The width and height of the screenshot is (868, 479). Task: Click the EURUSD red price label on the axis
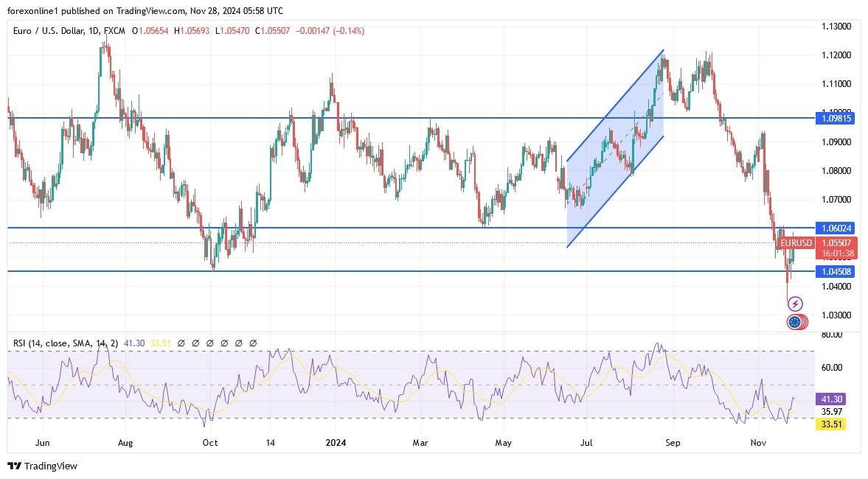pos(796,242)
